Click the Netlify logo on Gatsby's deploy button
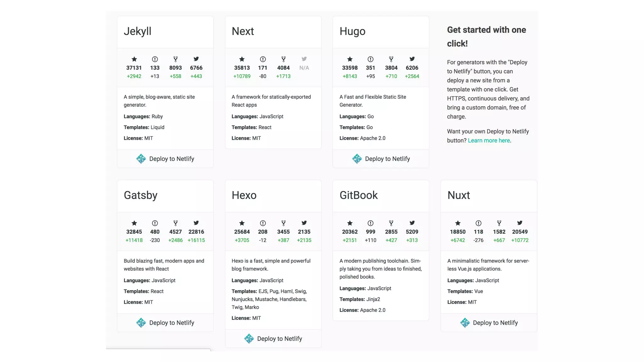The image size is (644, 362). point(141,323)
